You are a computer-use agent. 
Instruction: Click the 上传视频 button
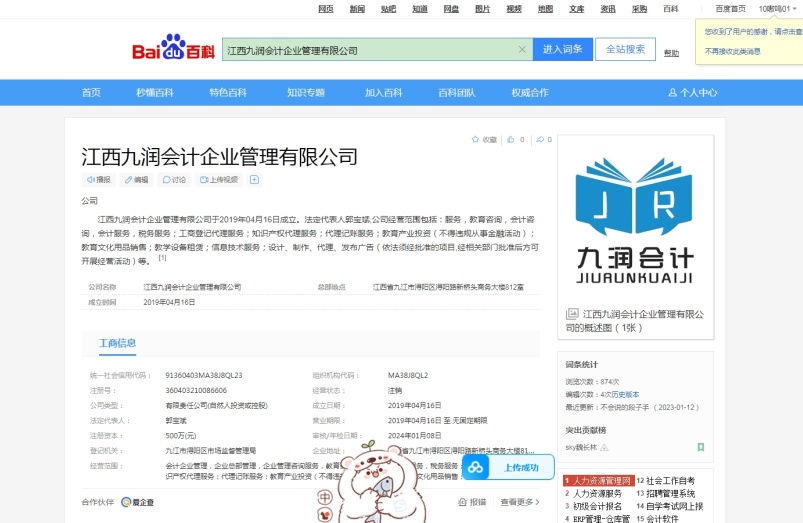coord(219,180)
